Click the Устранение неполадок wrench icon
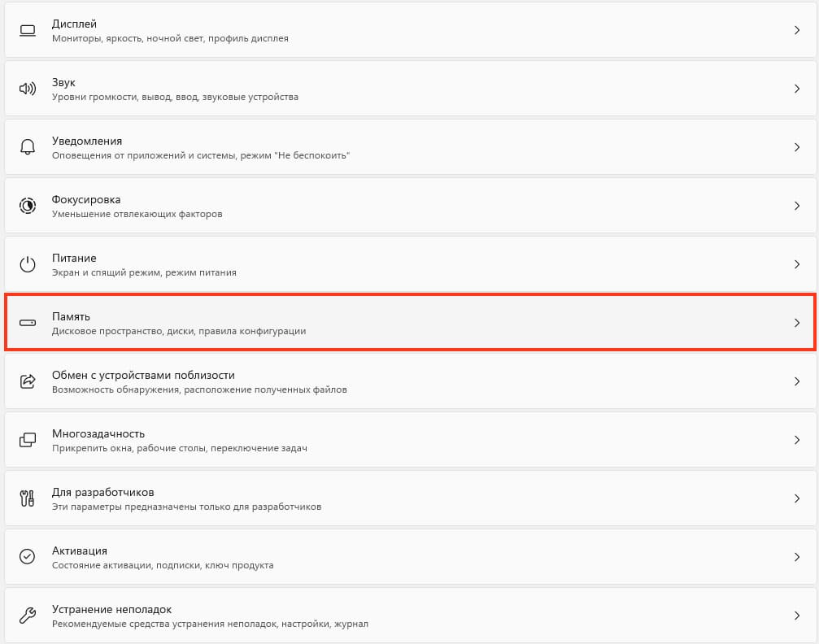819x644 pixels. pyautogui.click(x=27, y=616)
